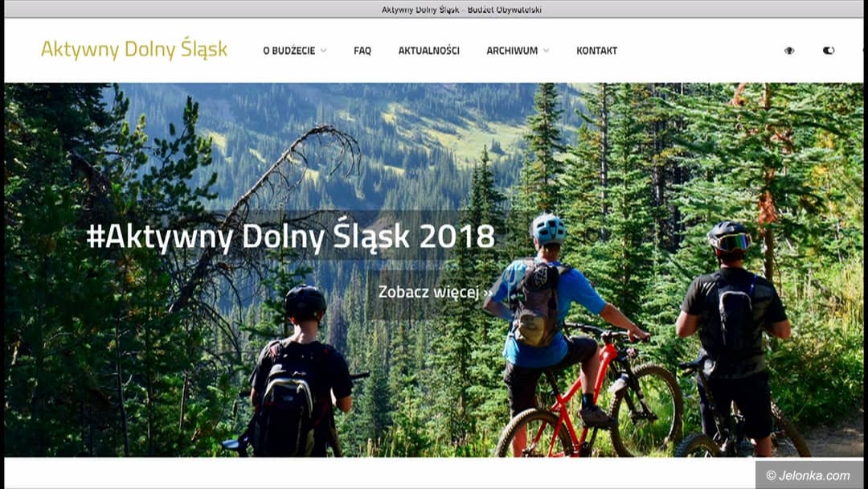Open the O BUDŻECIE menu label
The height and width of the screenshot is (489, 868).
click(x=289, y=51)
